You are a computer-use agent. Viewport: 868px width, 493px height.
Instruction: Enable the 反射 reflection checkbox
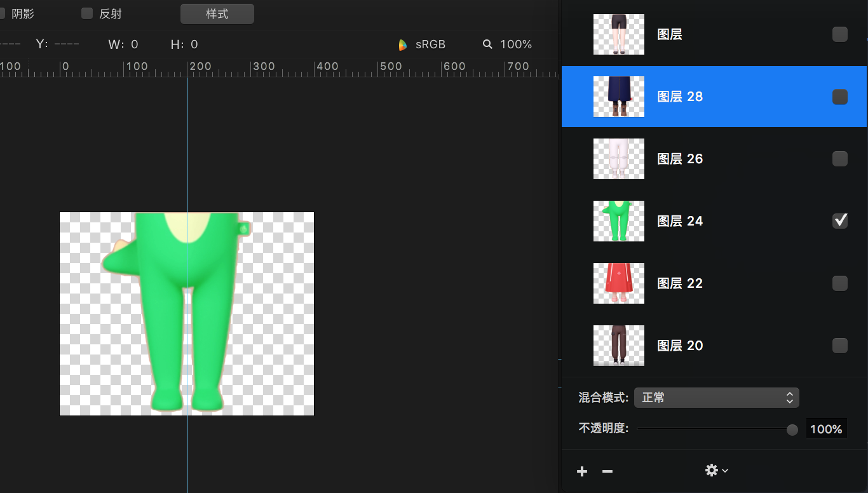86,13
